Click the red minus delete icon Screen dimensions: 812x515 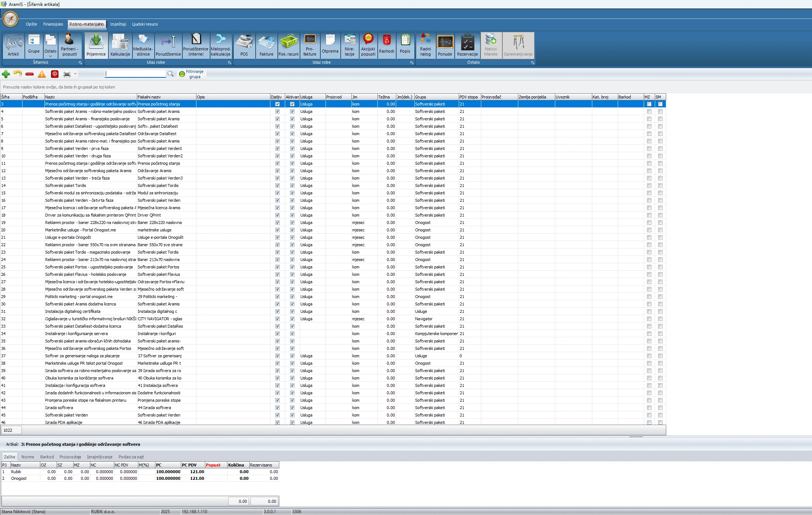tap(30, 74)
